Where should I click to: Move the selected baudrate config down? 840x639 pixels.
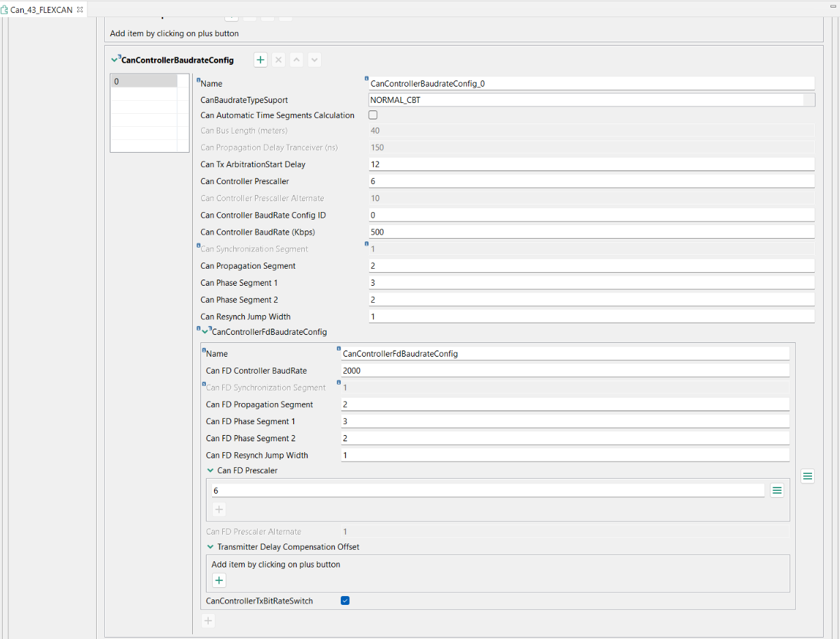click(x=314, y=59)
